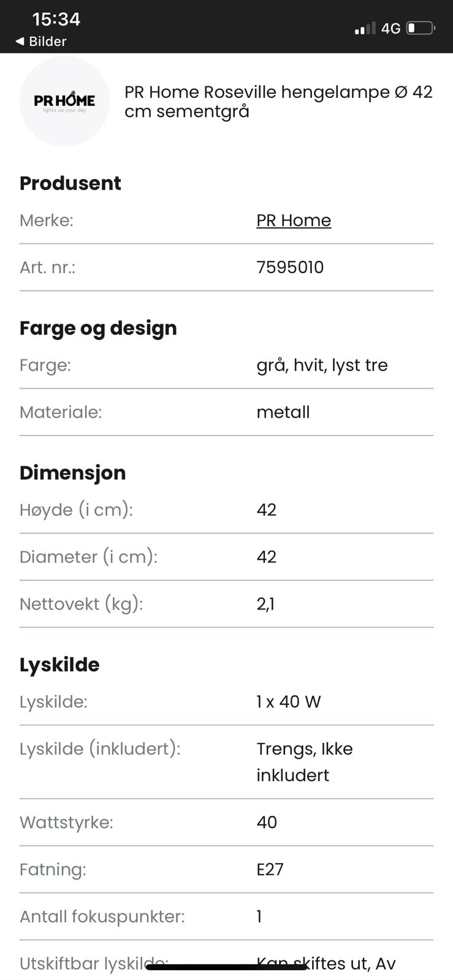The image size is (453, 980).
Task: Tap the Roseville hengelampe product title
Action: click(x=278, y=102)
